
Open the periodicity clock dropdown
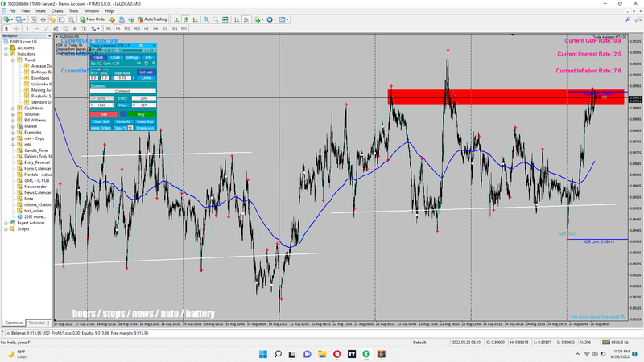tap(271, 19)
